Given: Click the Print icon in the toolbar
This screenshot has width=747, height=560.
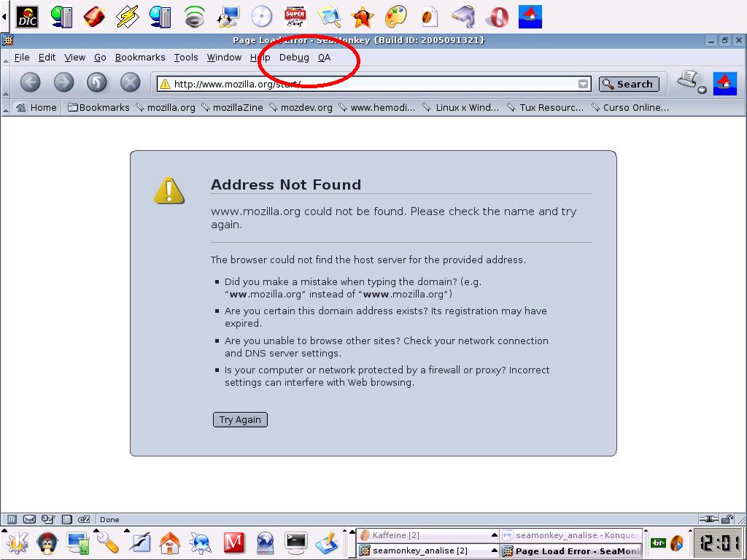Looking at the screenshot, I should (x=687, y=79).
